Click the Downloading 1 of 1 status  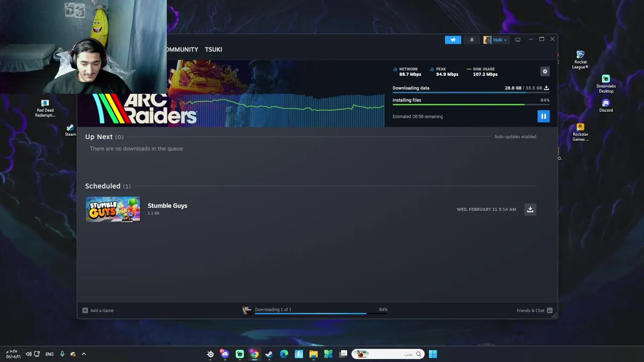(x=273, y=310)
